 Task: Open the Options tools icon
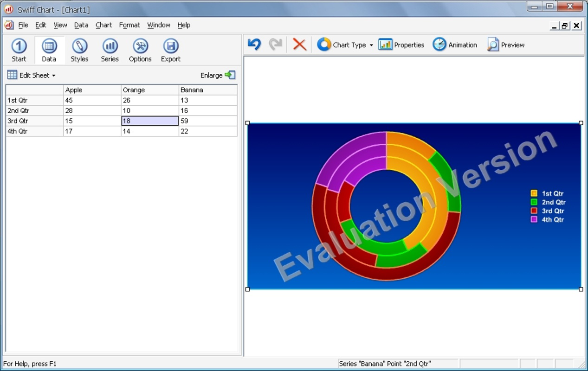(x=140, y=46)
